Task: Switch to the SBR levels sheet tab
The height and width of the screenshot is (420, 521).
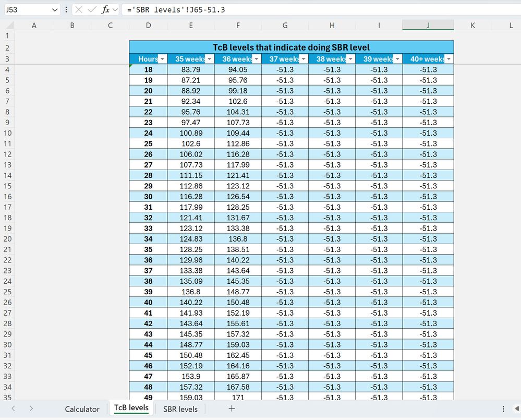Action: tap(180, 409)
